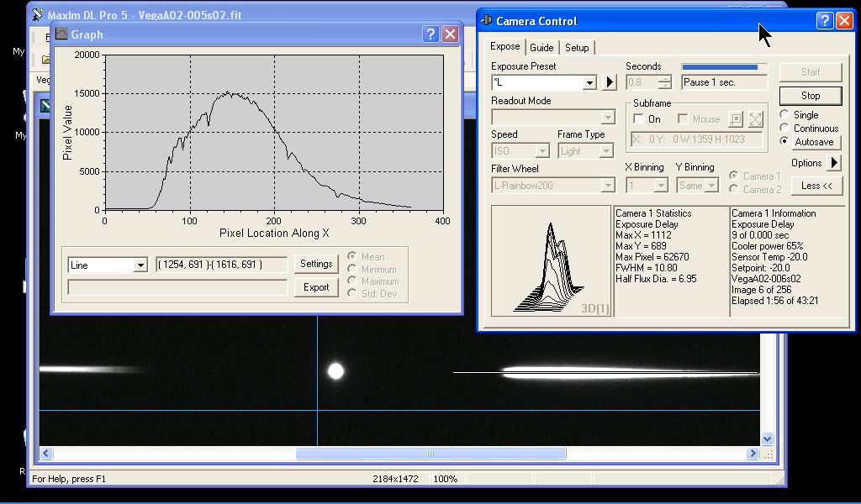The image size is (861, 504).
Task: Open the Frame Type dropdown
Action: [x=606, y=151]
